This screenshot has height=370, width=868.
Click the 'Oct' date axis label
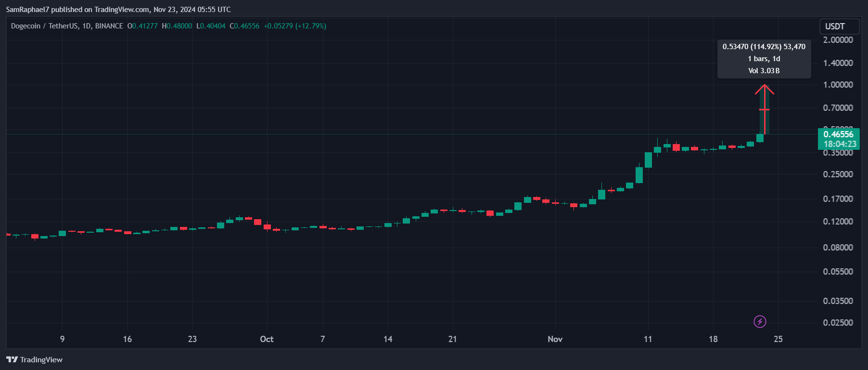coord(267,339)
